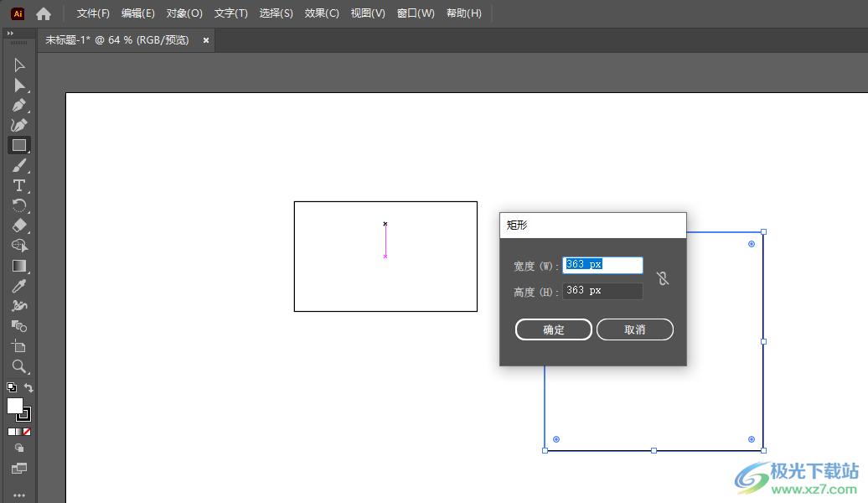Switch to the 未标题-1 document tab
This screenshot has height=503, width=868.
[116, 40]
